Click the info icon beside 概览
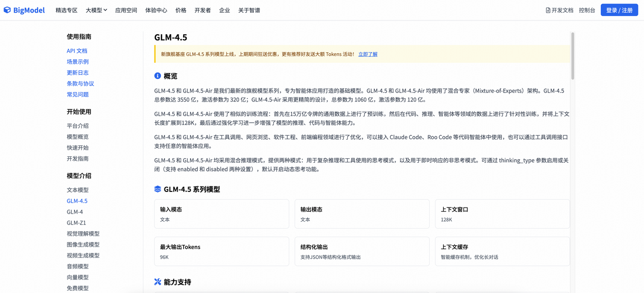Viewport: 644px width, 293px height. 157,76
